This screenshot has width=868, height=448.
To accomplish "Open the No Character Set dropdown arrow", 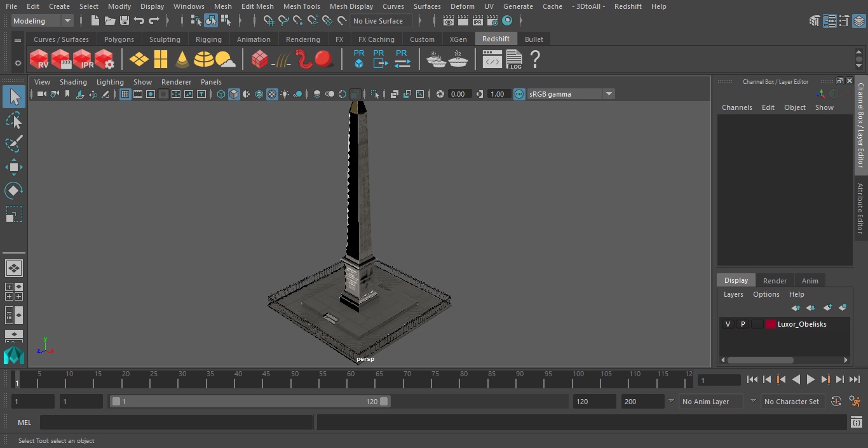I will (x=753, y=401).
